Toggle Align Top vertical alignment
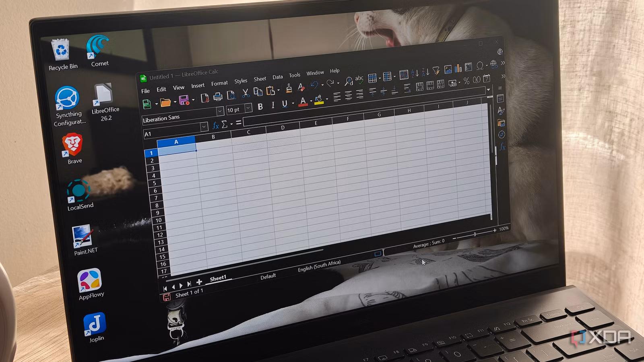This screenshot has height=362, width=644. coord(373,92)
